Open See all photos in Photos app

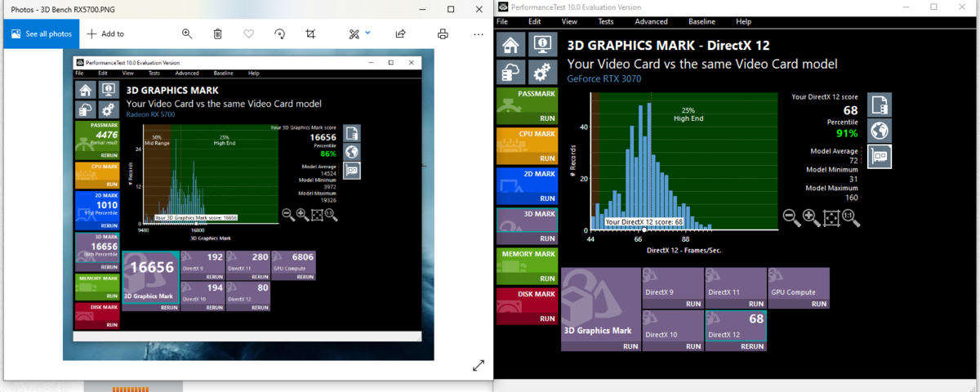(42, 34)
